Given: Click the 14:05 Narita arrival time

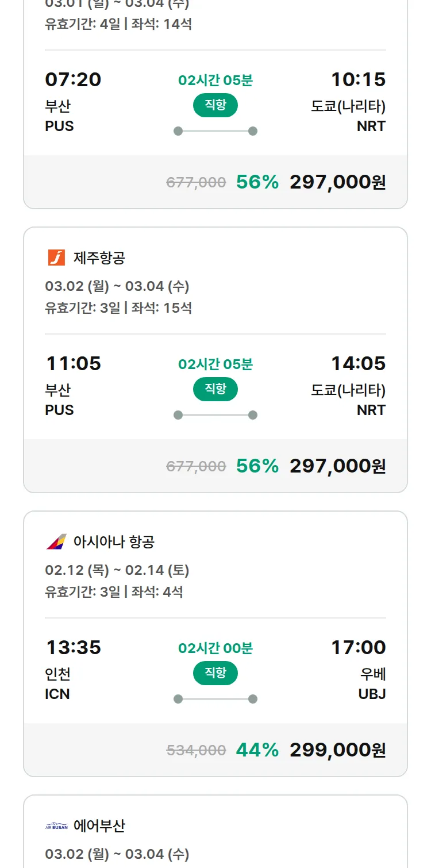Looking at the screenshot, I should pos(358,363).
